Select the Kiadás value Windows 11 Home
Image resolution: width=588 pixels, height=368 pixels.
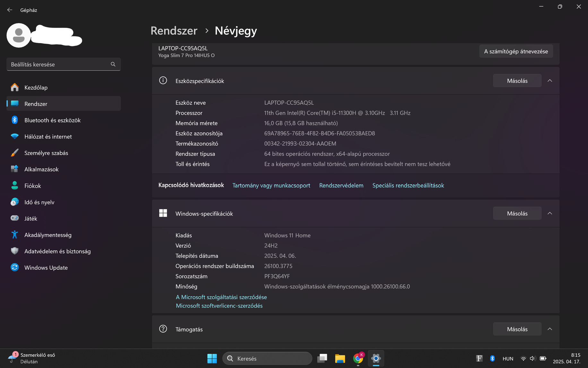click(x=287, y=236)
